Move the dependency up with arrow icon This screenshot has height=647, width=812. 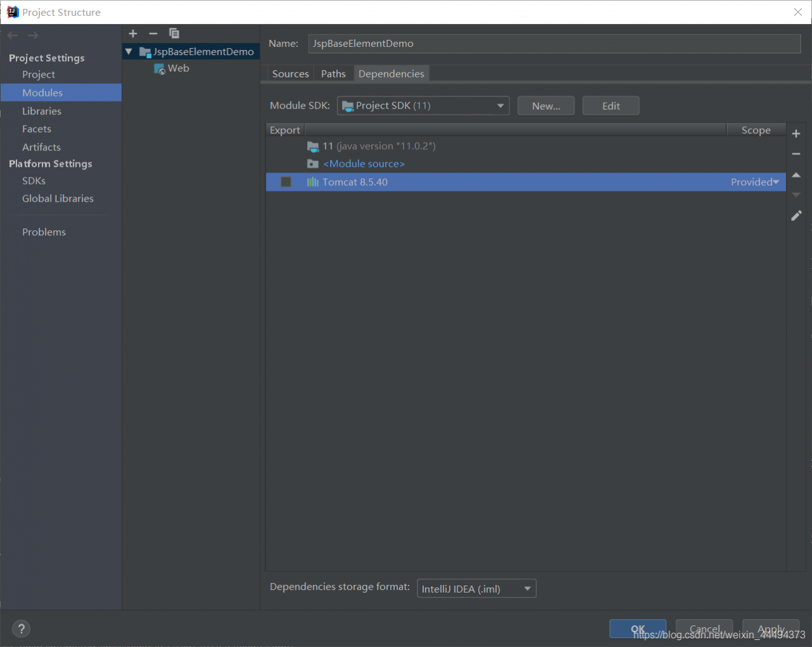pyautogui.click(x=796, y=175)
